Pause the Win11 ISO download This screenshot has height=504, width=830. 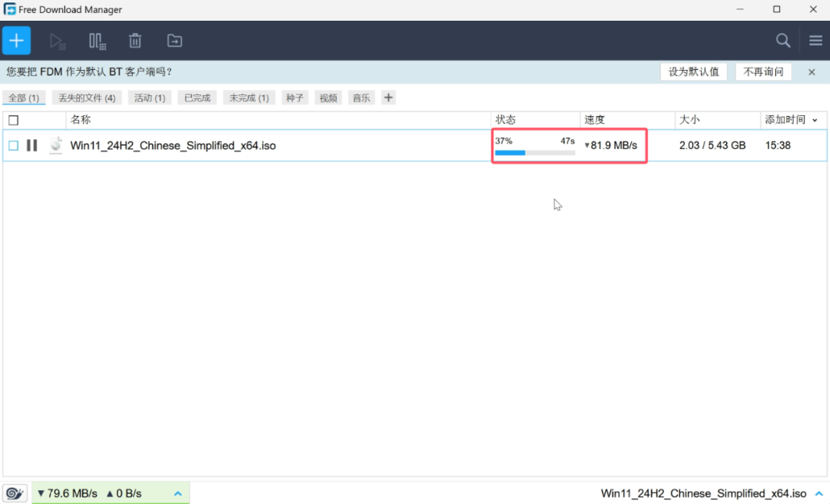click(32, 144)
